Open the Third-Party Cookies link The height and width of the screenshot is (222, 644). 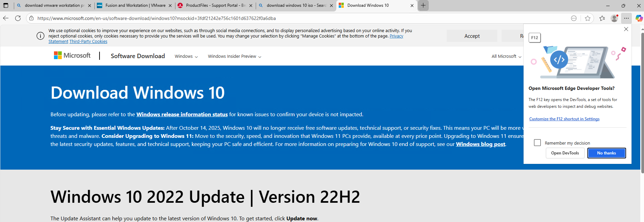[x=88, y=42]
